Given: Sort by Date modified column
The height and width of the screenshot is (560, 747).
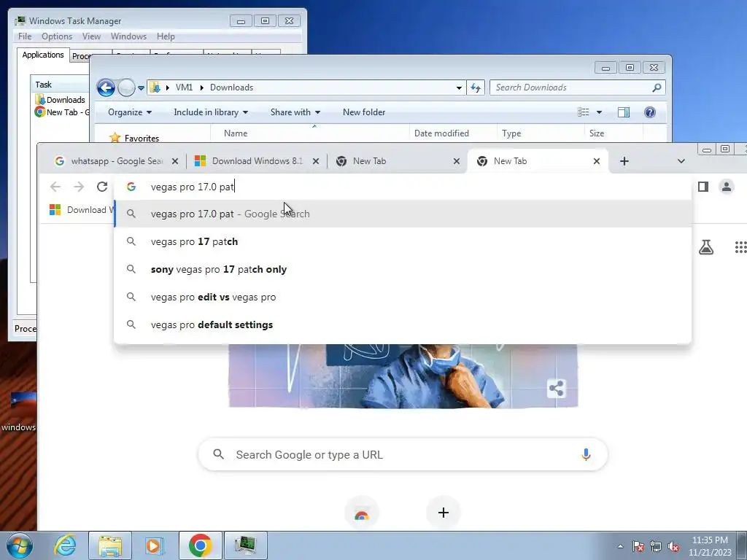Looking at the screenshot, I should (452, 133).
